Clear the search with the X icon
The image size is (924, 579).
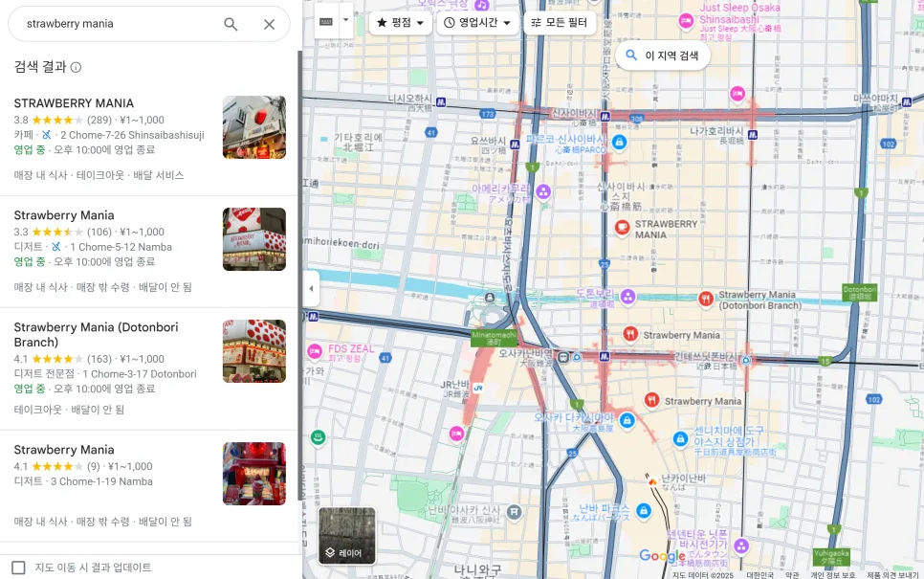(x=269, y=24)
